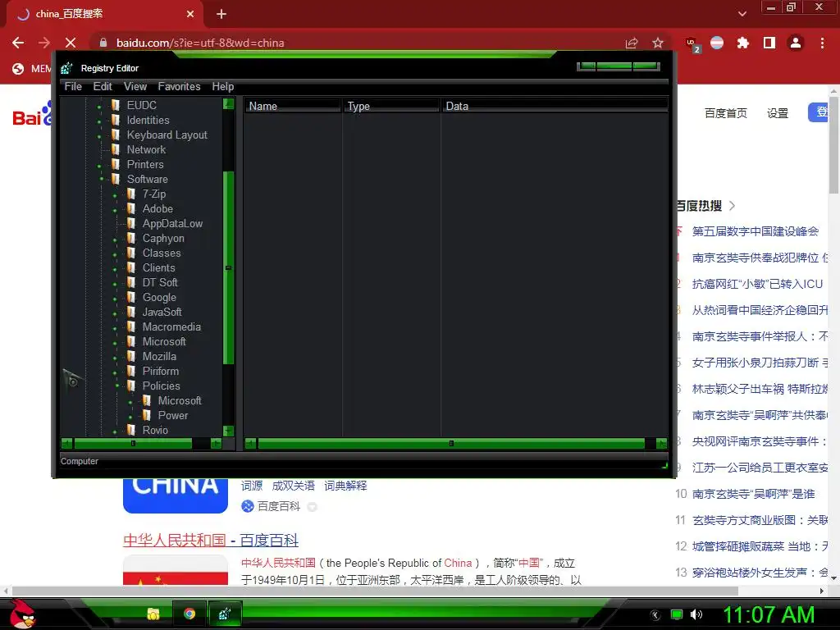Expand the Microsoft key under Policies
This screenshot has width=840, height=630.
click(x=130, y=402)
